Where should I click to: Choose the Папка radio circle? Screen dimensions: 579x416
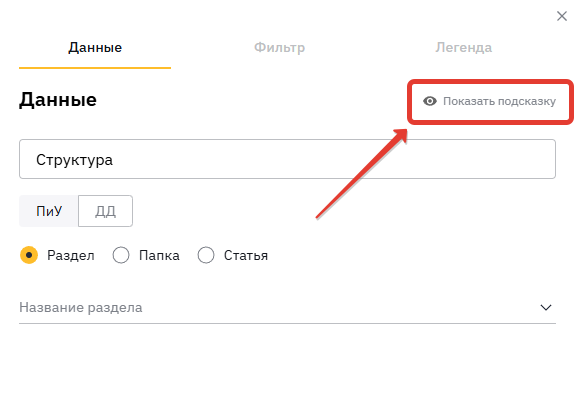click(121, 255)
